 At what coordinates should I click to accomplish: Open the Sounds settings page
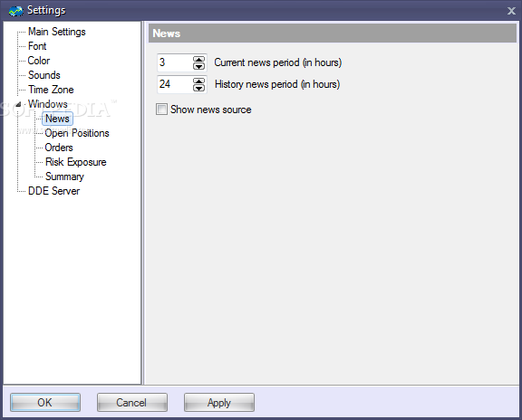pyautogui.click(x=44, y=75)
